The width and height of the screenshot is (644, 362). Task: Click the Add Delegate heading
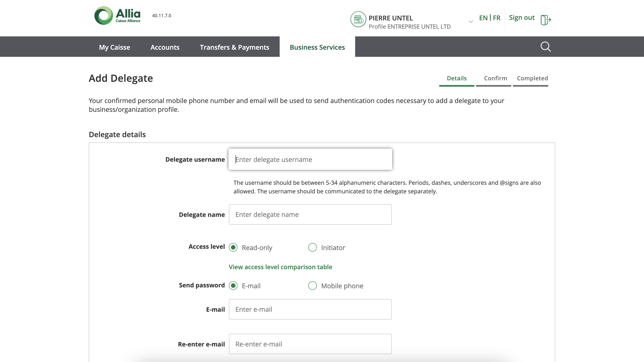click(x=121, y=78)
